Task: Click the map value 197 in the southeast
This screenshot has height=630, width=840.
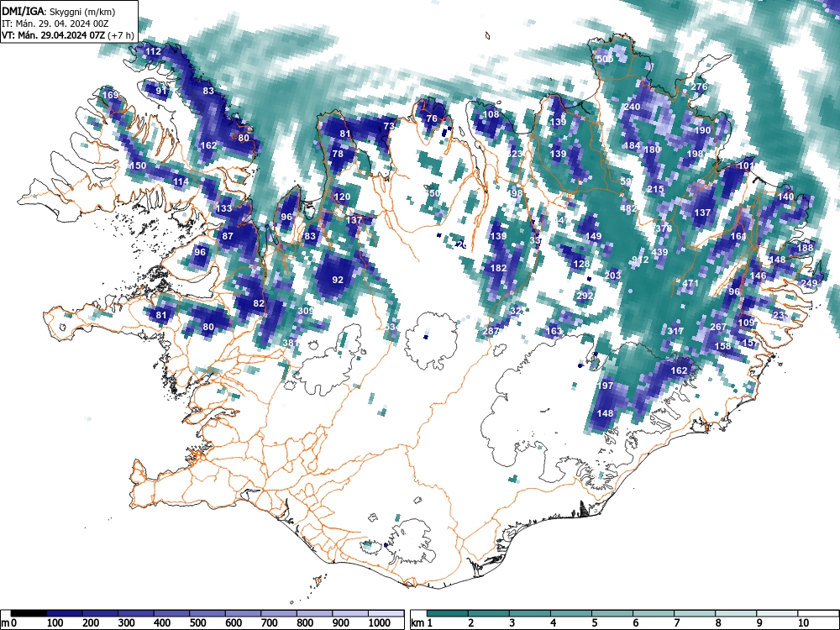Action: click(x=605, y=386)
